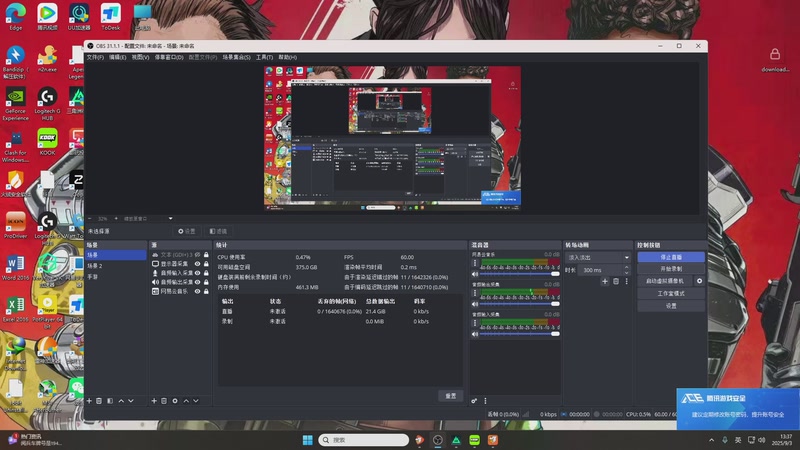Delete the selected scene with trash icon

pos(99,401)
